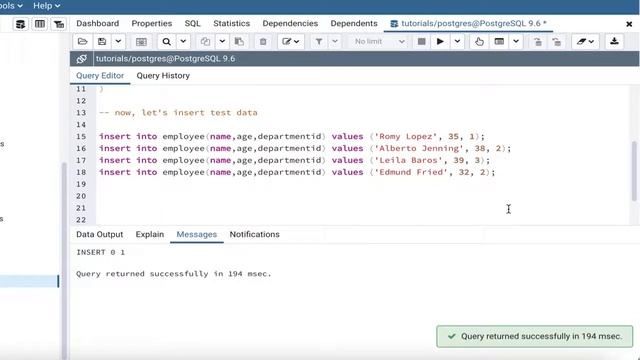
Task: Click the 'Romy Lopez' insert statement line
Action: [292, 136]
